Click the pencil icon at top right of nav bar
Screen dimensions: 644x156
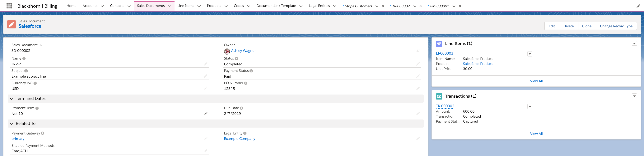pyautogui.click(x=638, y=6)
